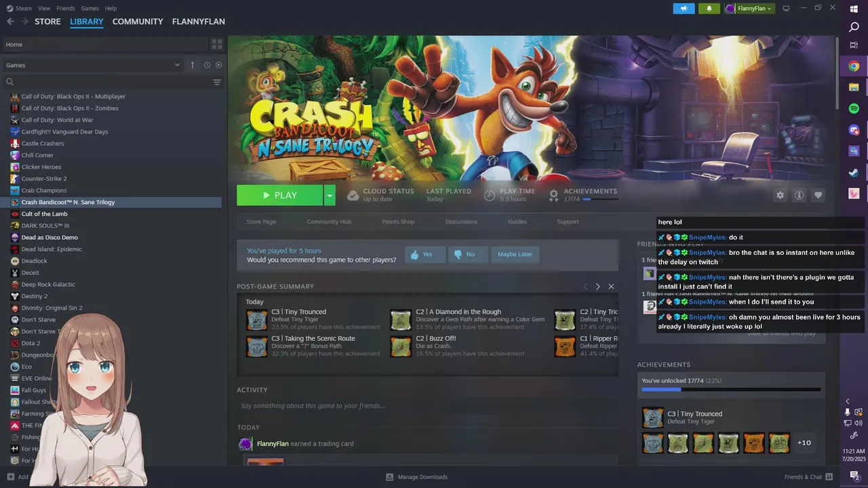Click FlannyFlan name in activity feed
This screenshot has width=868, height=488.
273,444
